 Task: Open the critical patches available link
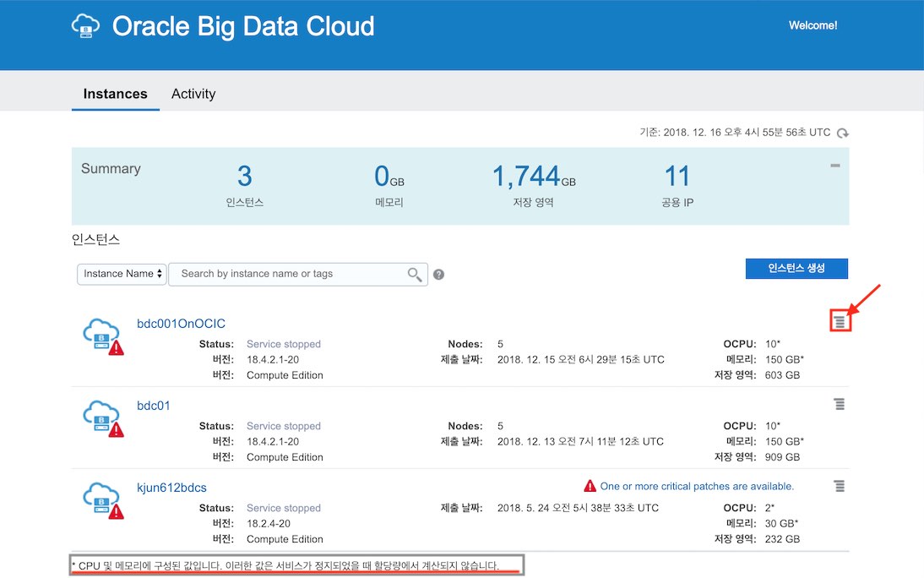click(x=697, y=486)
